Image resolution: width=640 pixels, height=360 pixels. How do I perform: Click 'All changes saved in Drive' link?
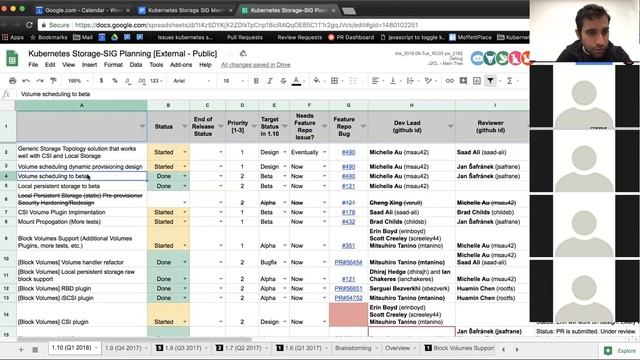pyautogui.click(x=256, y=64)
